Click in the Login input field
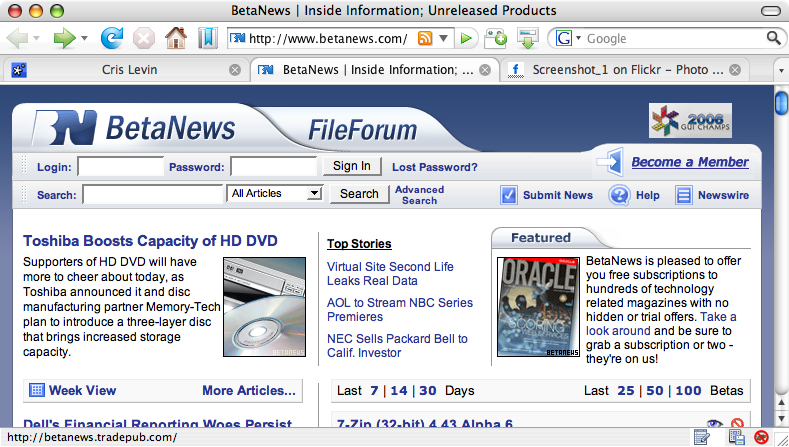 click(121, 167)
